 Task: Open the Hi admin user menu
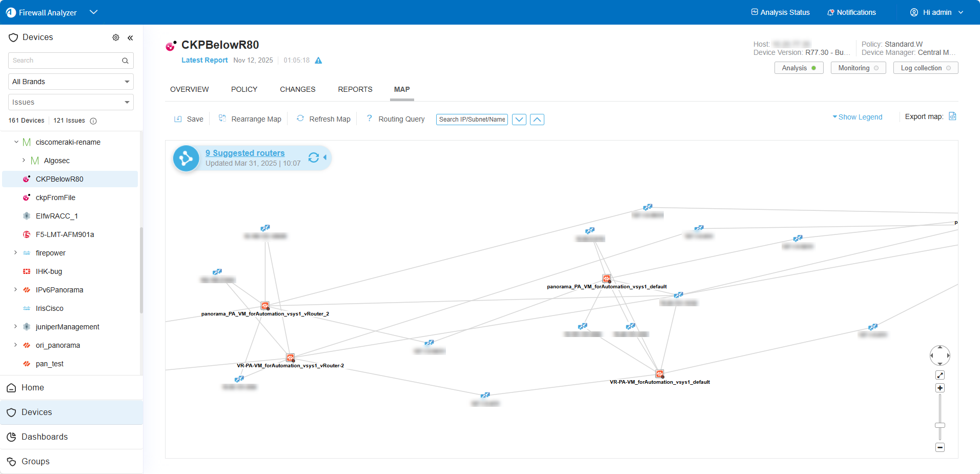[936, 12]
